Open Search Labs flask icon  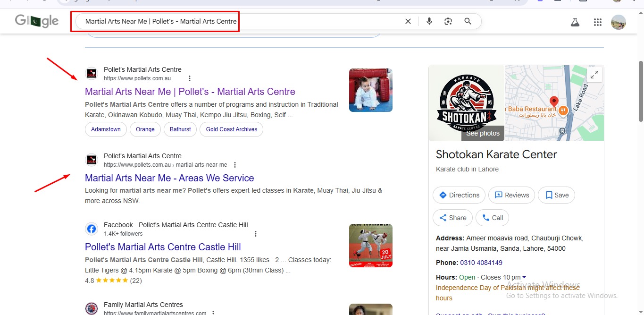(575, 22)
